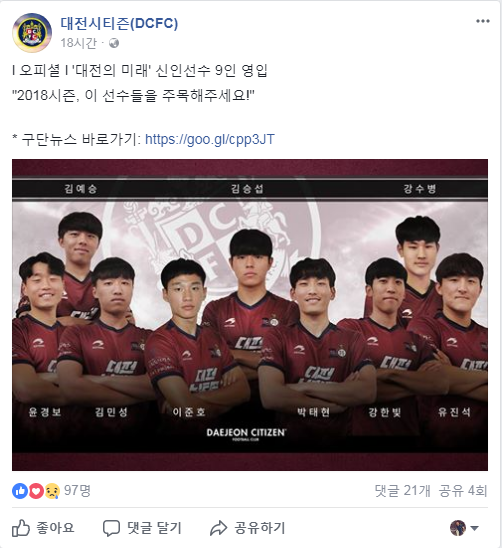Open the 대전시티즌(DCFC) page name link
The image size is (502, 548).
tap(119, 23)
